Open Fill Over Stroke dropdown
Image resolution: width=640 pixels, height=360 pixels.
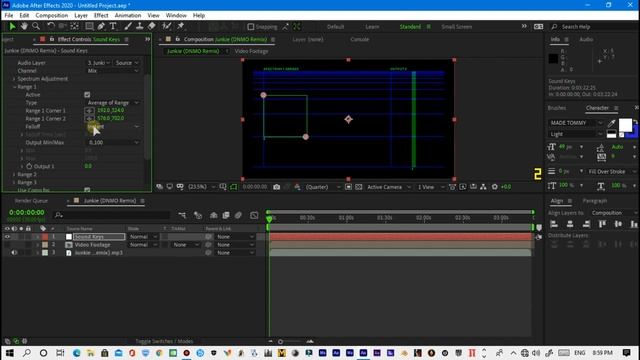pyautogui.click(x=611, y=172)
